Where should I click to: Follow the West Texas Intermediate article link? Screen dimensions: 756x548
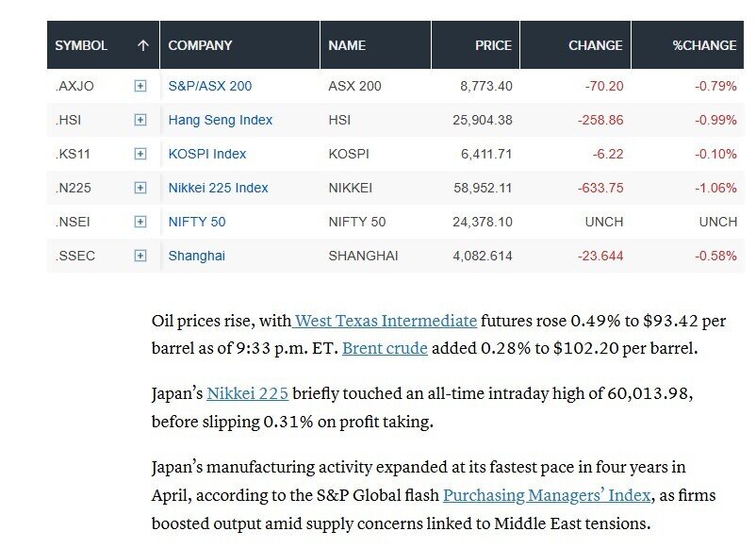coord(386,321)
